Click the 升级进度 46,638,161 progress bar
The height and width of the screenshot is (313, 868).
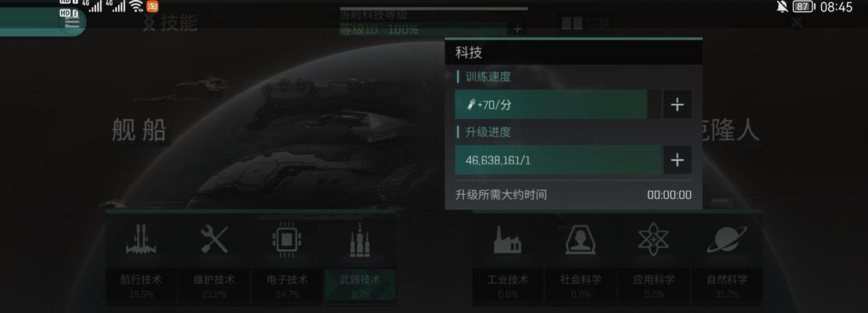click(559, 160)
